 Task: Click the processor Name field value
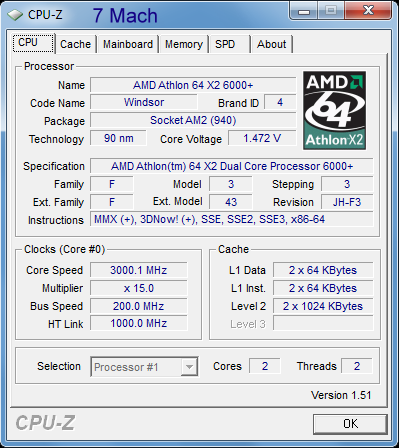click(x=193, y=85)
